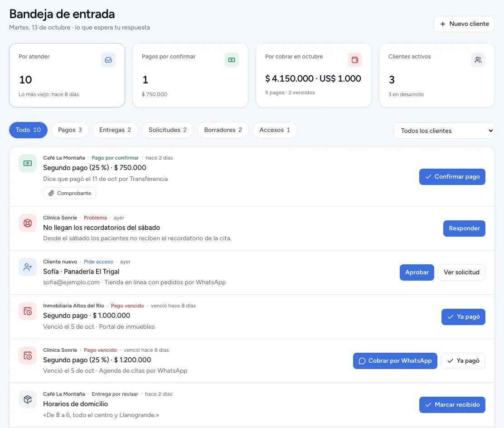Image resolution: width=504 pixels, height=428 pixels.
Task: Click the users icon on Clientes activos card
Action: click(478, 60)
